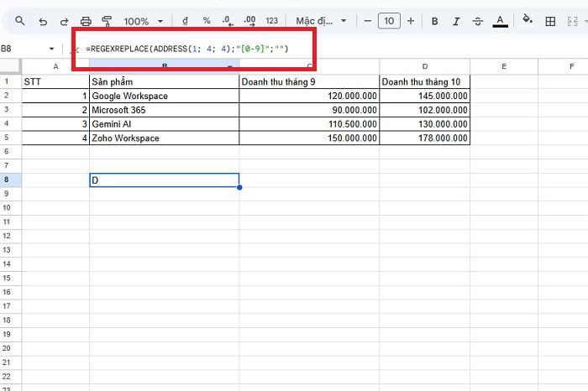Select cell B8 containing D
This screenshot has height=391, width=588.
pos(165,180)
